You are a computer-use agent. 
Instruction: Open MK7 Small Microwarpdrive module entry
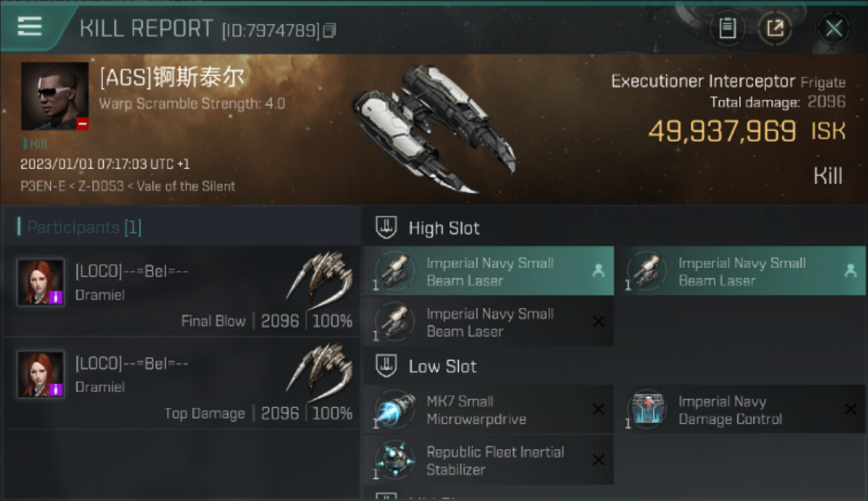(489, 409)
